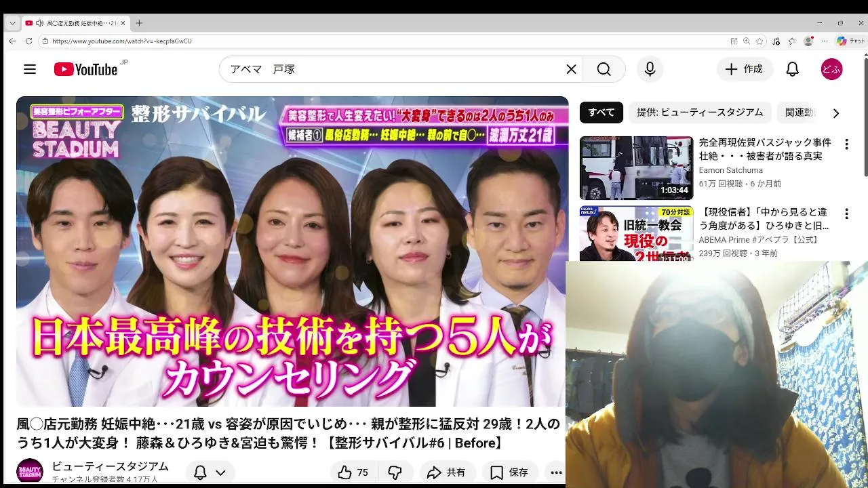Open more actions ellipsis beside 保存
The height and width of the screenshot is (488, 868).
556,472
